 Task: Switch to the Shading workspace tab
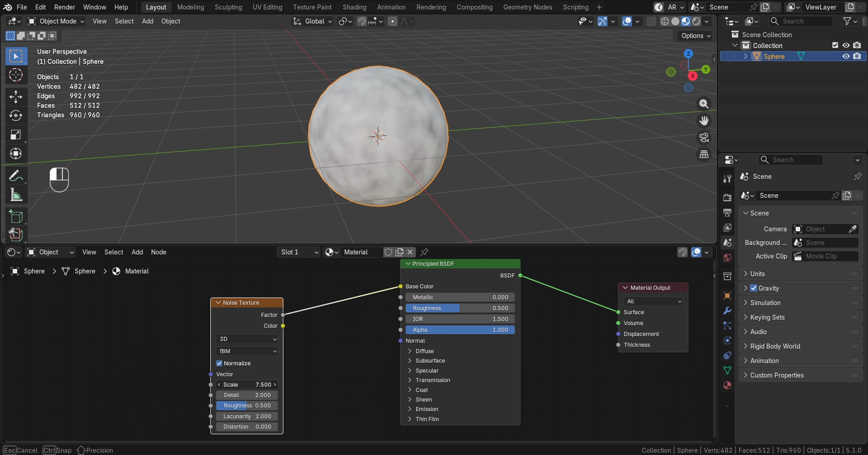(x=354, y=7)
